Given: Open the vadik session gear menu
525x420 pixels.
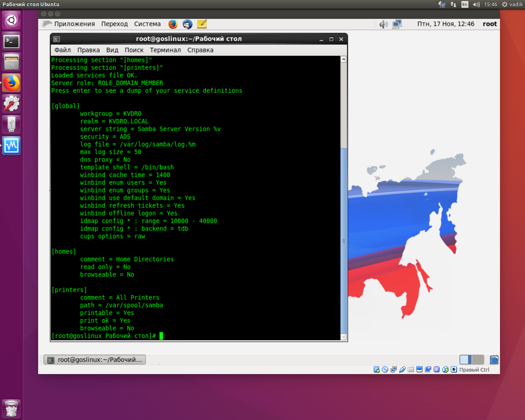Looking at the screenshot, I should [512, 4].
